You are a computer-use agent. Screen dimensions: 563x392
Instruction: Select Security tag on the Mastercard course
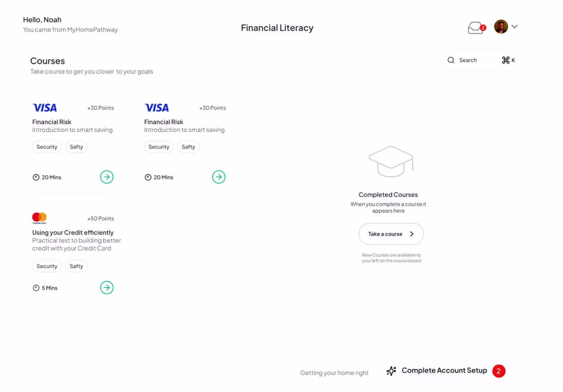(47, 266)
